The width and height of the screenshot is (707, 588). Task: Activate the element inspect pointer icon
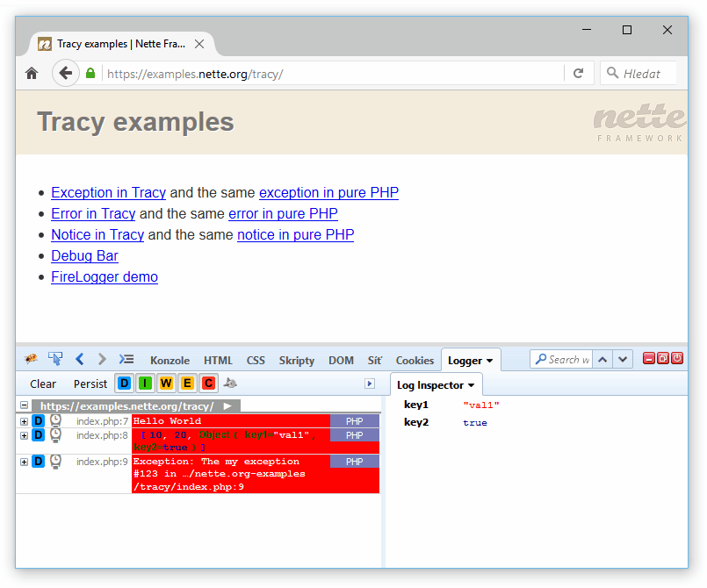tap(55, 359)
